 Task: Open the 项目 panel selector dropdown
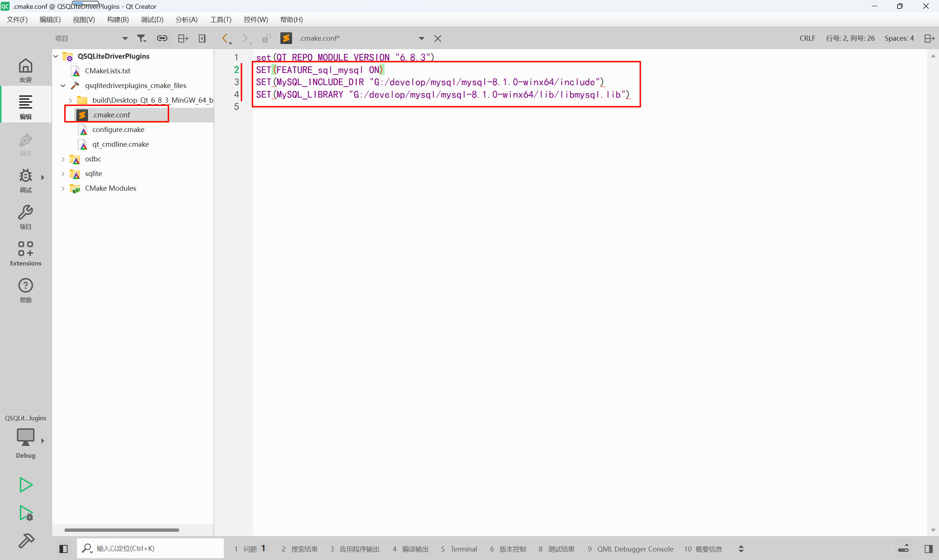tap(125, 38)
